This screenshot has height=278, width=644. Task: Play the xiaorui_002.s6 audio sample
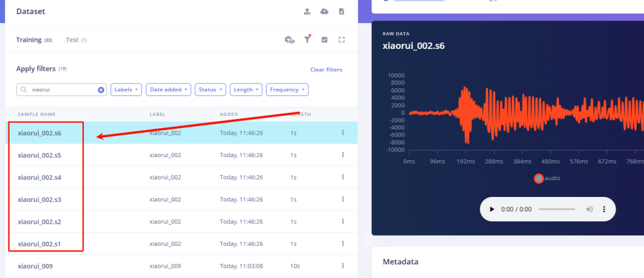(x=492, y=209)
